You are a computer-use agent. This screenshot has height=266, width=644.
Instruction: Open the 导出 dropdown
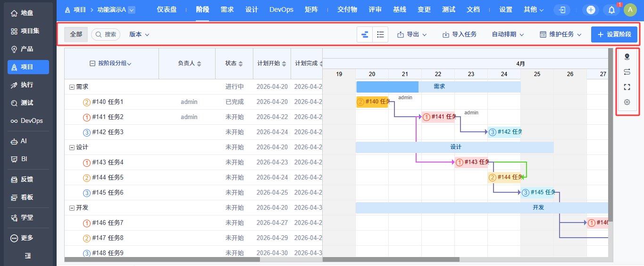412,34
